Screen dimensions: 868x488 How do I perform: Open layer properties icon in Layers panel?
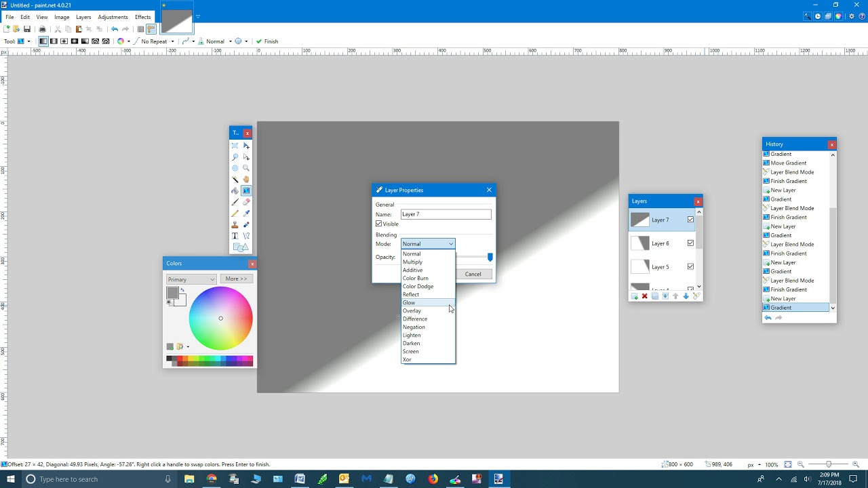pyautogui.click(x=696, y=296)
